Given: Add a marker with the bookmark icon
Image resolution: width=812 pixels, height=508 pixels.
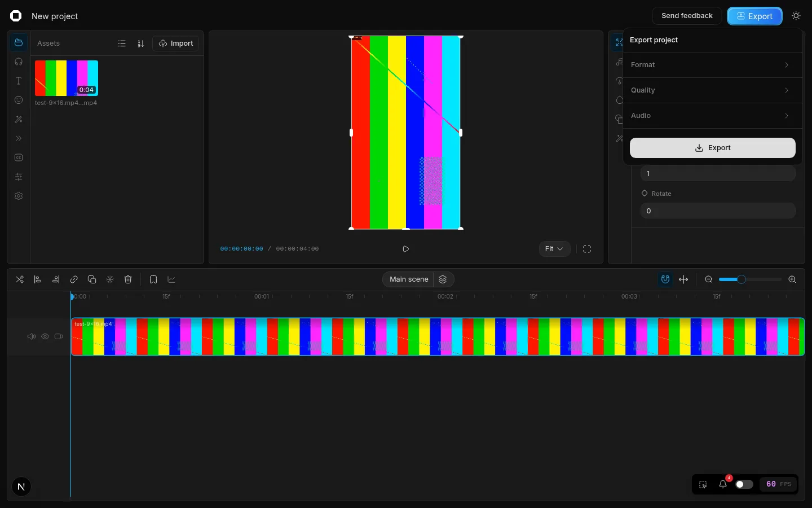Looking at the screenshot, I should pos(153,279).
